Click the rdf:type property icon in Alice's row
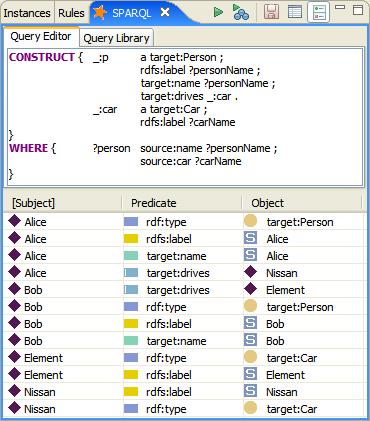Viewport: 370px width, 421px height. tap(131, 222)
